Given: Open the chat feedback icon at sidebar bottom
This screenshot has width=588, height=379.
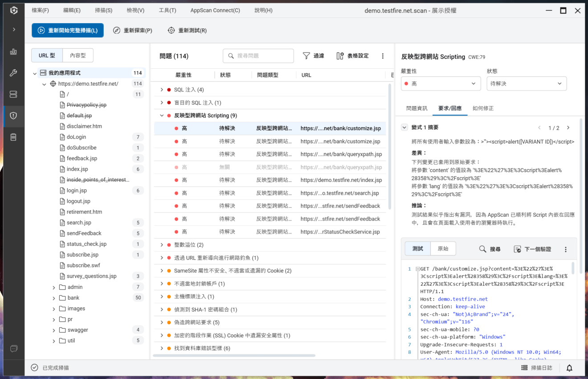Looking at the screenshot, I should click(x=13, y=349).
